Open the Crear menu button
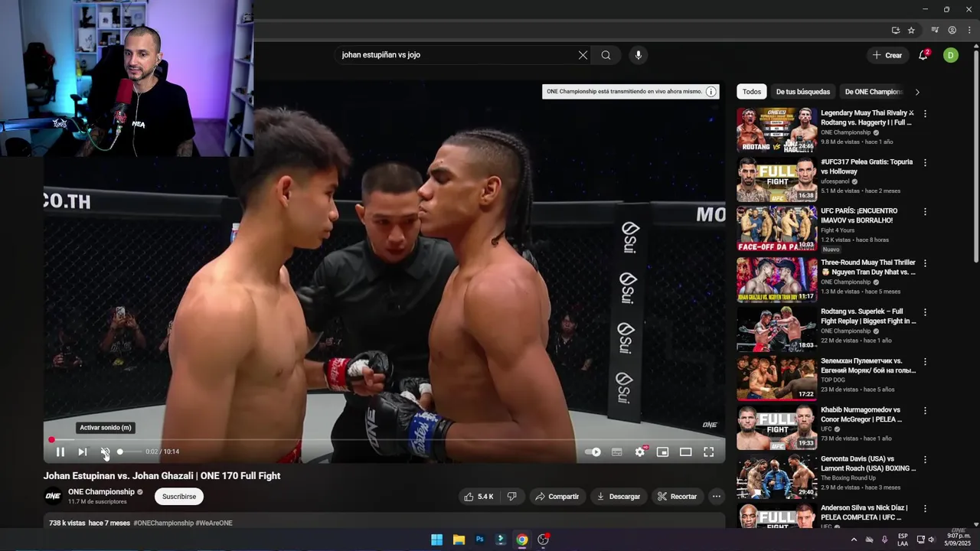This screenshot has width=980, height=551. point(887,55)
